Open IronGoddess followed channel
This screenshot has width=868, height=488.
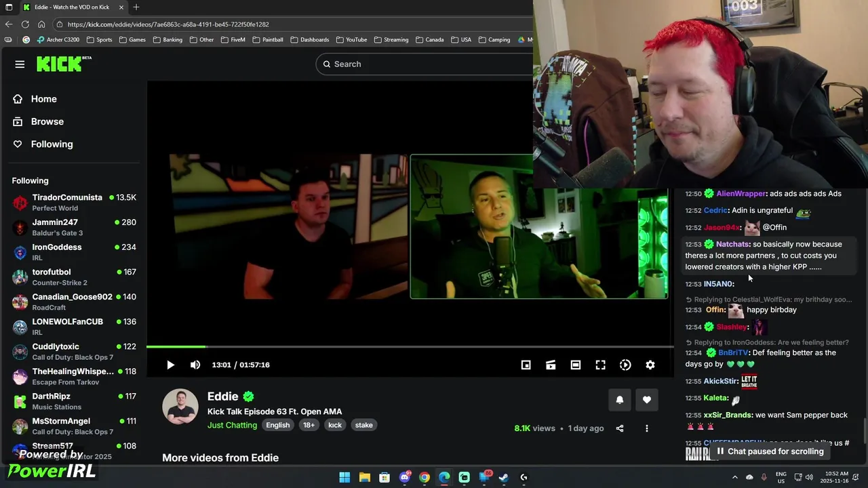coord(74,252)
